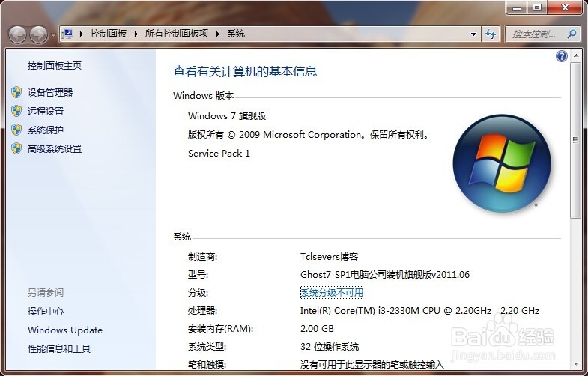Click the model value Ghost7_SP1电脑公司装机旗舰版v2011.06
This screenshot has height=376, width=588.
(x=385, y=275)
